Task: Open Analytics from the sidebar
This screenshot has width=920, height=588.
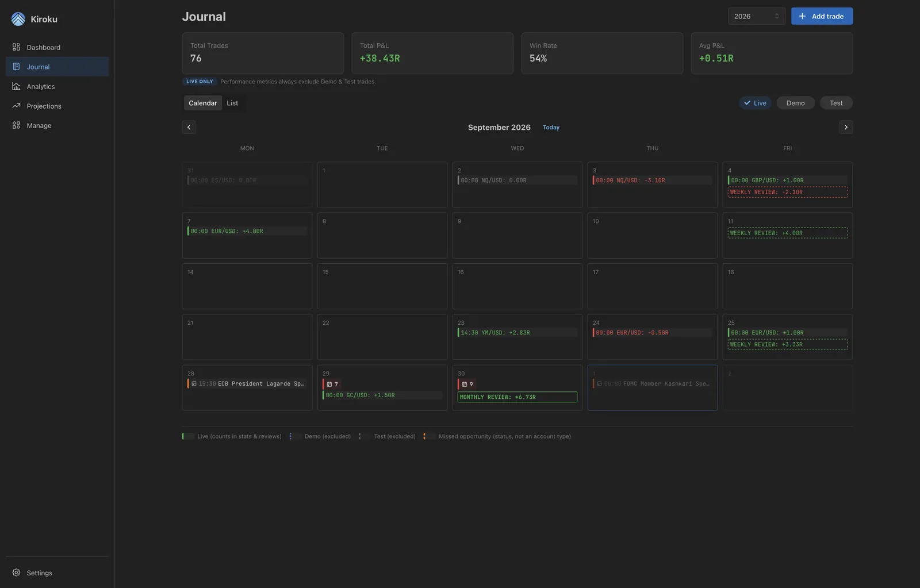Action: pyautogui.click(x=57, y=86)
